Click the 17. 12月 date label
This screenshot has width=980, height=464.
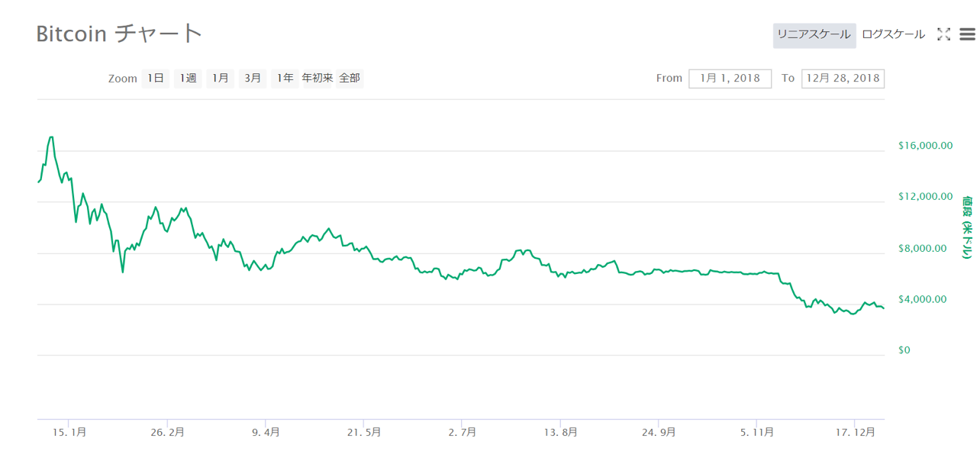[856, 432]
